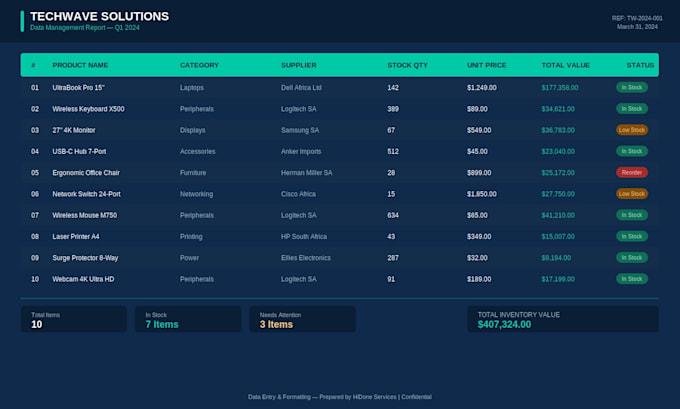This screenshot has height=409, width=680.
Task: Select the Wireless Keyboard X500 product row
Action: 340,109
